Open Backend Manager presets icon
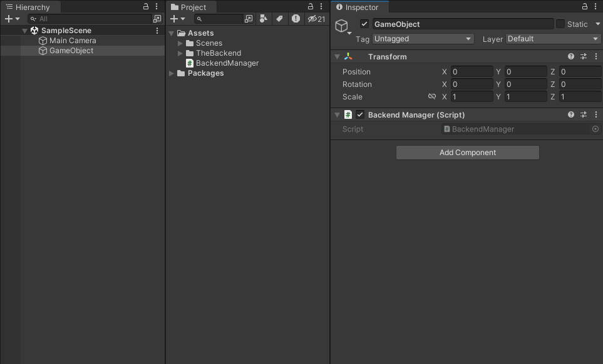The image size is (603, 364). tap(584, 114)
